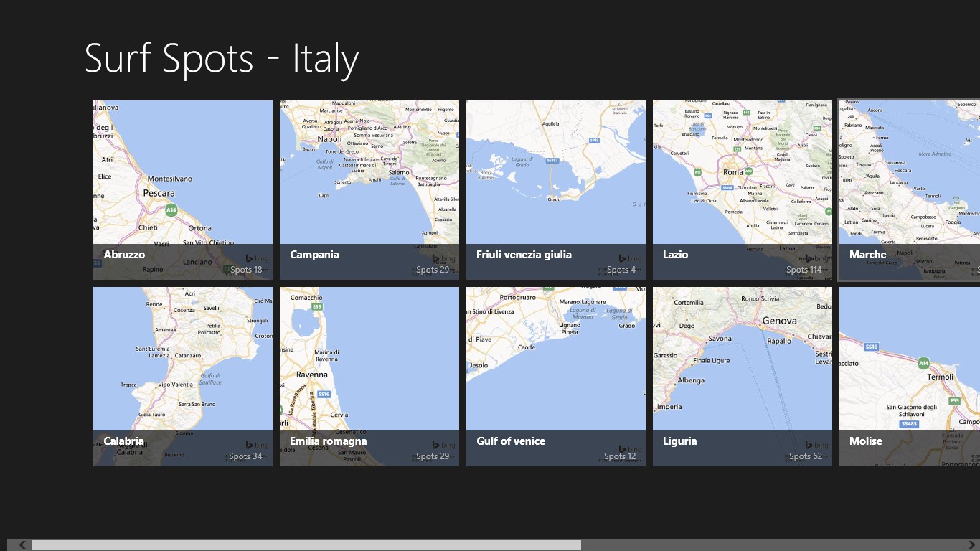Click the Bing logo on Abruzzo tile
The height and width of the screenshot is (551, 980).
pyautogui.click(x=258, y=258)
